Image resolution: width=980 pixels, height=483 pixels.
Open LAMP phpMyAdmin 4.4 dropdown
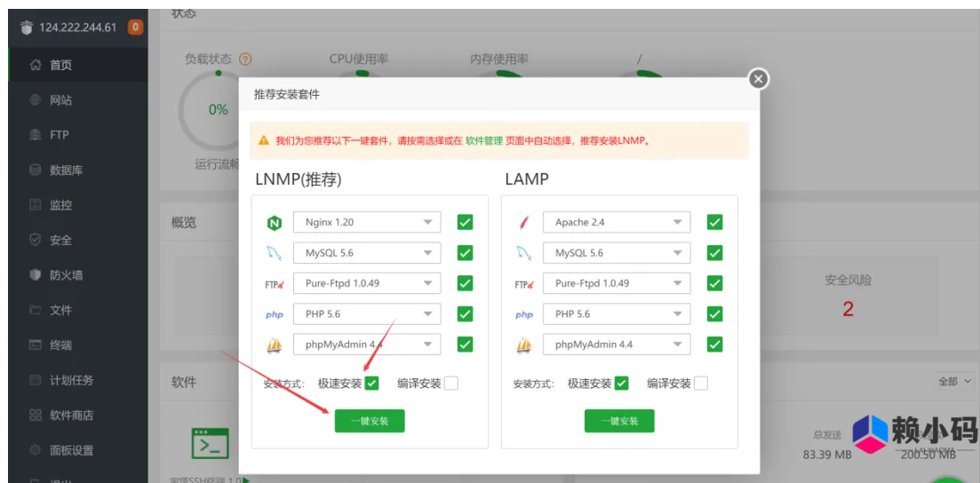(617, 344)
